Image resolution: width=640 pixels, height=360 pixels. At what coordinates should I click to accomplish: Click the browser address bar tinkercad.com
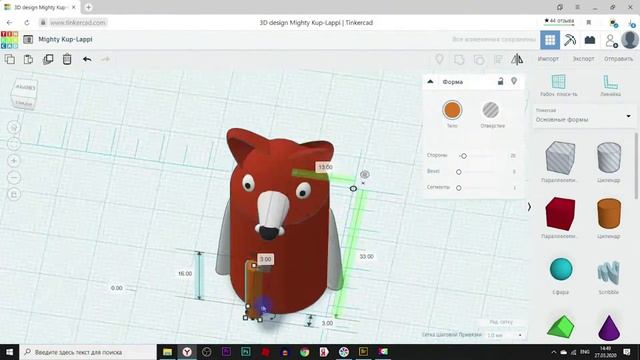click(x=78, y=23)
